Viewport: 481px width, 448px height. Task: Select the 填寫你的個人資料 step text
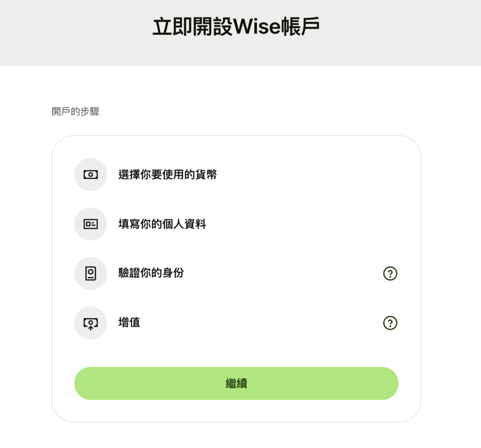coord(162,224)
